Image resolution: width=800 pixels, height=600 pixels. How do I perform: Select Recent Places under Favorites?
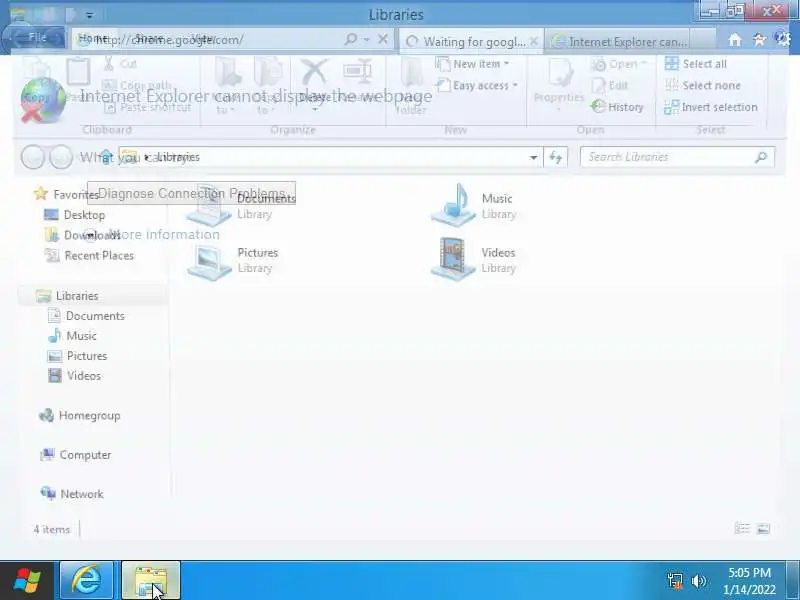pos(89,255)
